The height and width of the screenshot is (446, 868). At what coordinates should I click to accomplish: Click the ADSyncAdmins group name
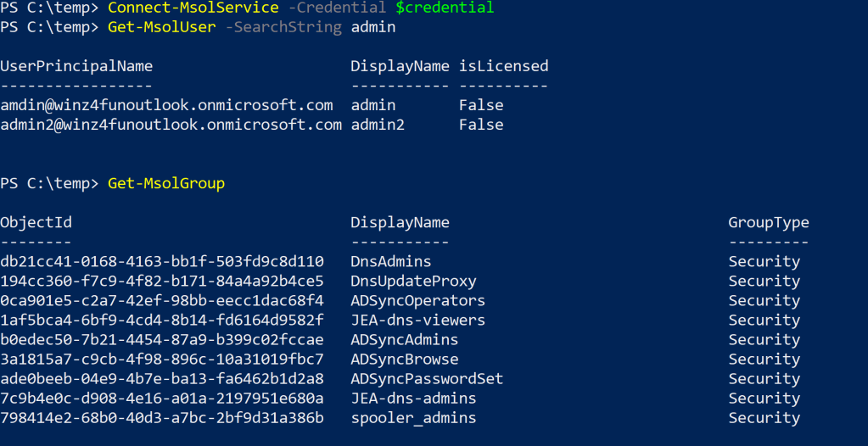pyautogui.click(x=404, y=340)
